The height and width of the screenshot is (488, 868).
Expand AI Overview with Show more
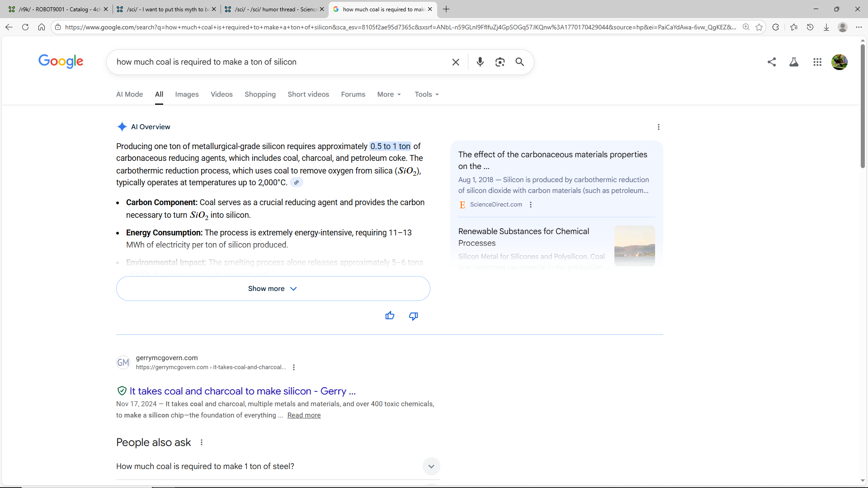tap(273, 289)
